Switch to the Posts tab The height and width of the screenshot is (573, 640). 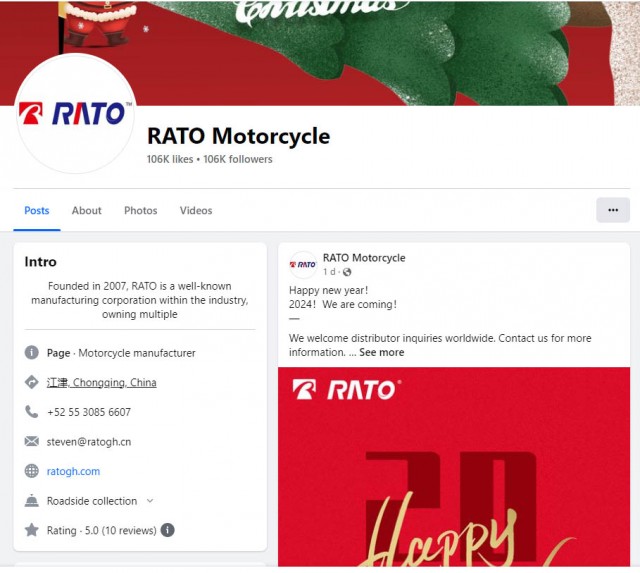coord(37,211)
